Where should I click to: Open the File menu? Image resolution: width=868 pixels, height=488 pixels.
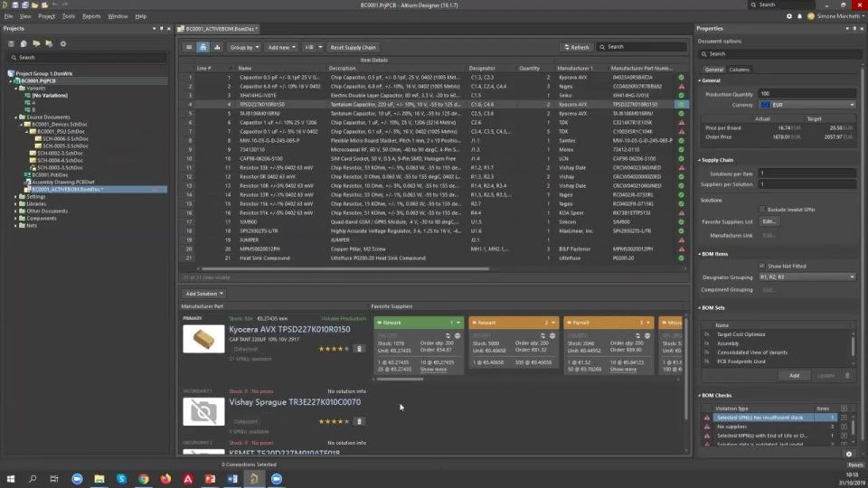pos(8,16)
